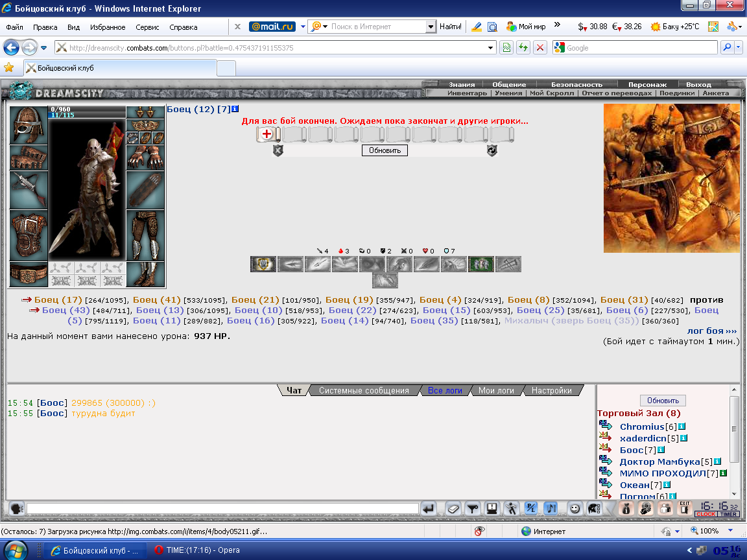Click the speaking head icon left of chat input
747x560 pixels.
pyautogui.click(x=17, y=509)
